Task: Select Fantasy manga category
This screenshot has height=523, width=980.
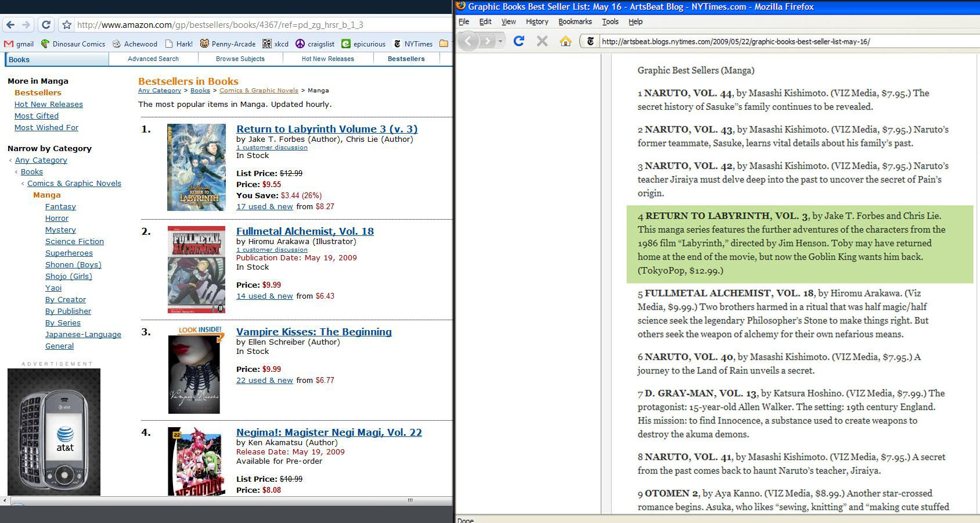Action: click(60, 206)
